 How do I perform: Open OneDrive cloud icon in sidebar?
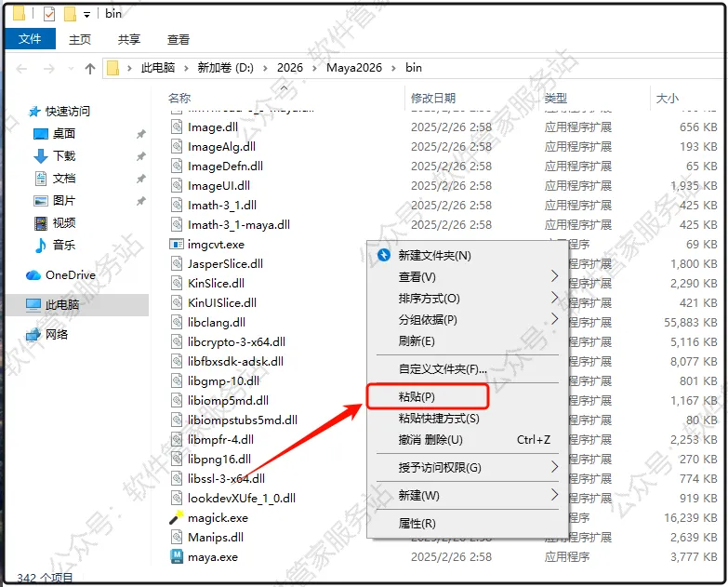point(33,275)
